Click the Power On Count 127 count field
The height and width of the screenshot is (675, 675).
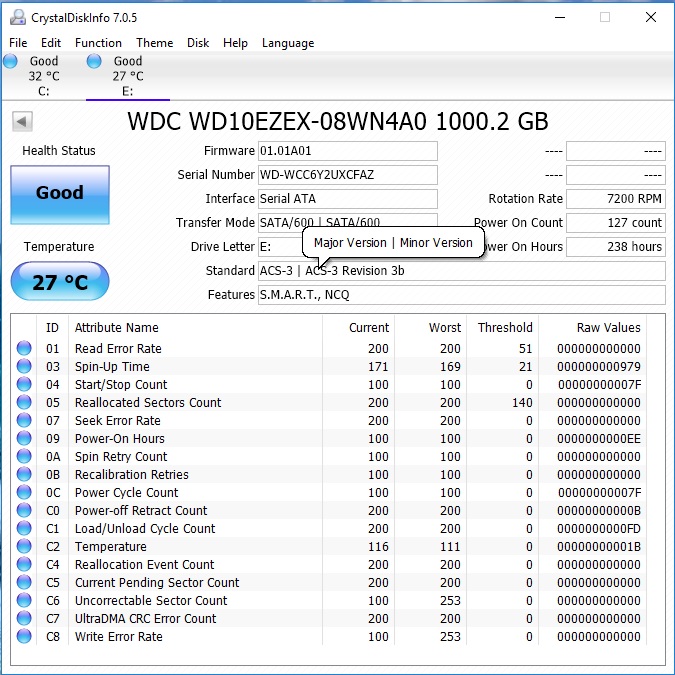point(616,223)
